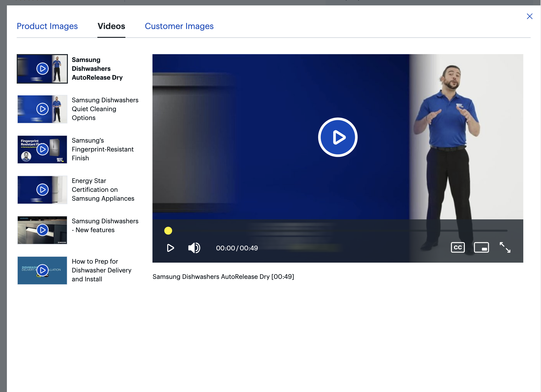The height and width of the screenshot is (392, 541).
Task: Switch to the Product Images tab
Action: pyautogui.click(x=47, y=26)
